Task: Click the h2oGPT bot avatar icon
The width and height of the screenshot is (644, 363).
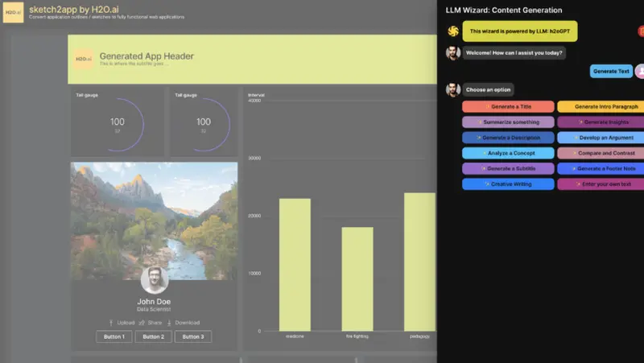Action: 453,31
